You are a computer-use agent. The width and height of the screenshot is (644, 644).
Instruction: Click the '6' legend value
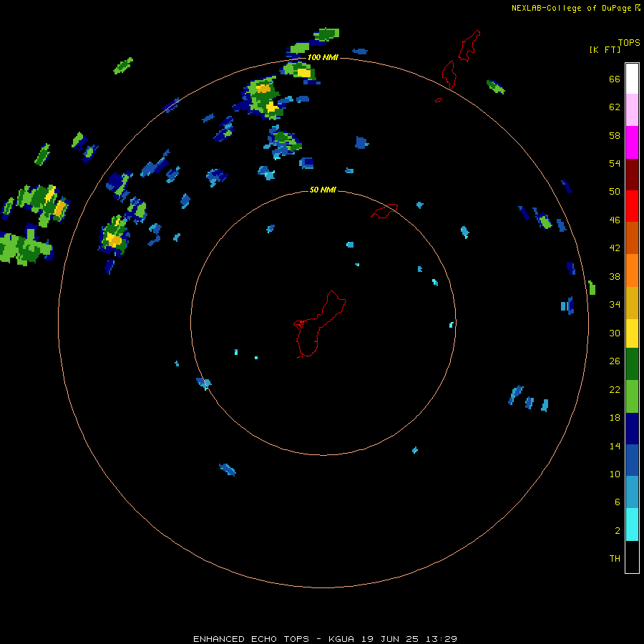click(x=618, y=502)
